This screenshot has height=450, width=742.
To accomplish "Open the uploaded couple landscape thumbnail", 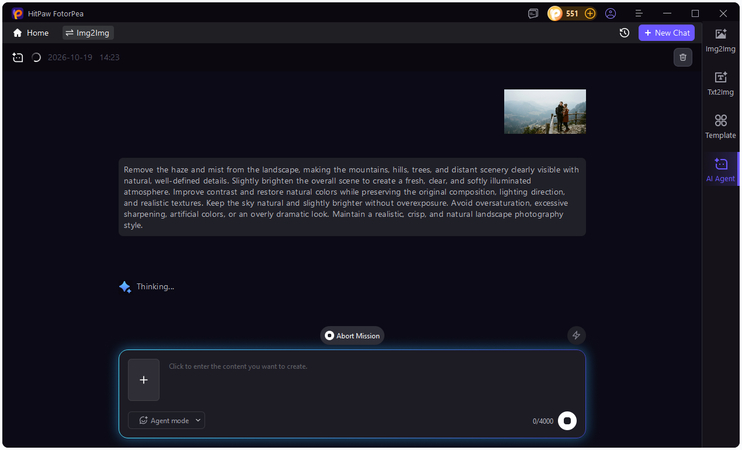I will pos(545,112).
